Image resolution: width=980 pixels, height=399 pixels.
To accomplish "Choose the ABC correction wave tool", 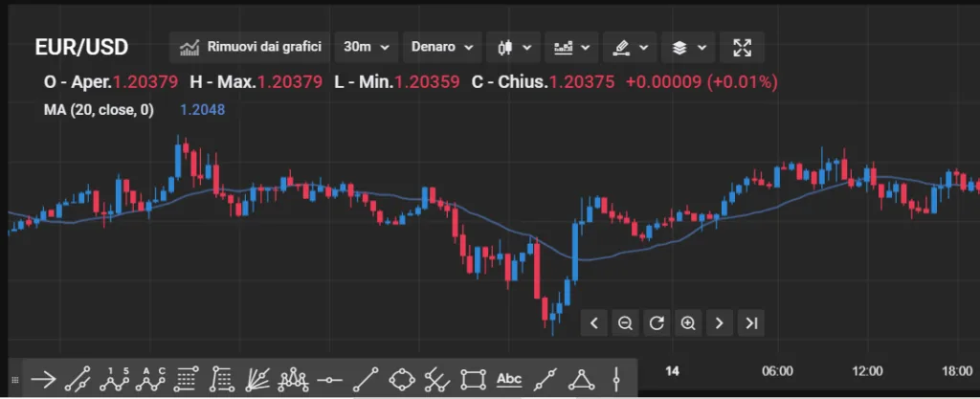I will pyautogui.click(x=150, y=378).
